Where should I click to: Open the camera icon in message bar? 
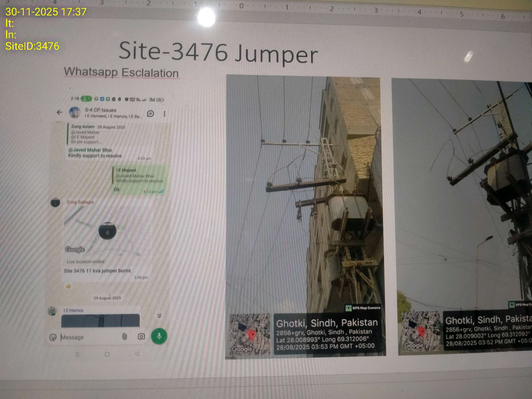[141, 336]
